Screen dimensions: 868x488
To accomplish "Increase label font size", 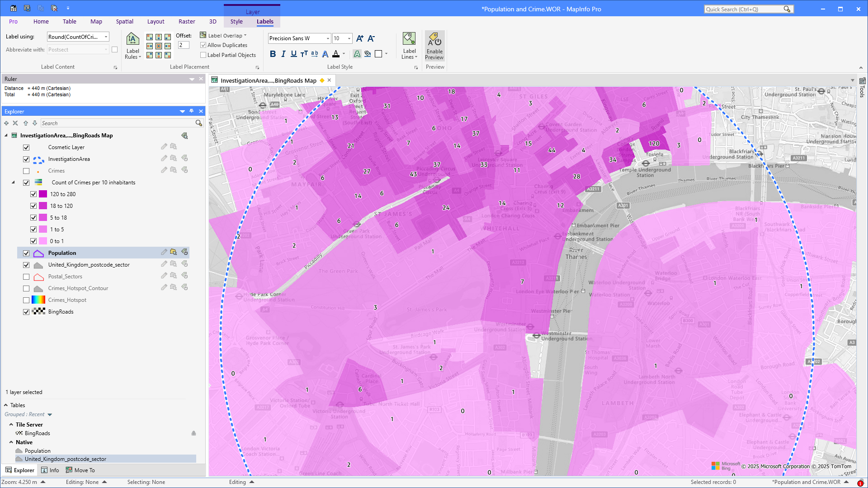I will (x=360, y=38).
